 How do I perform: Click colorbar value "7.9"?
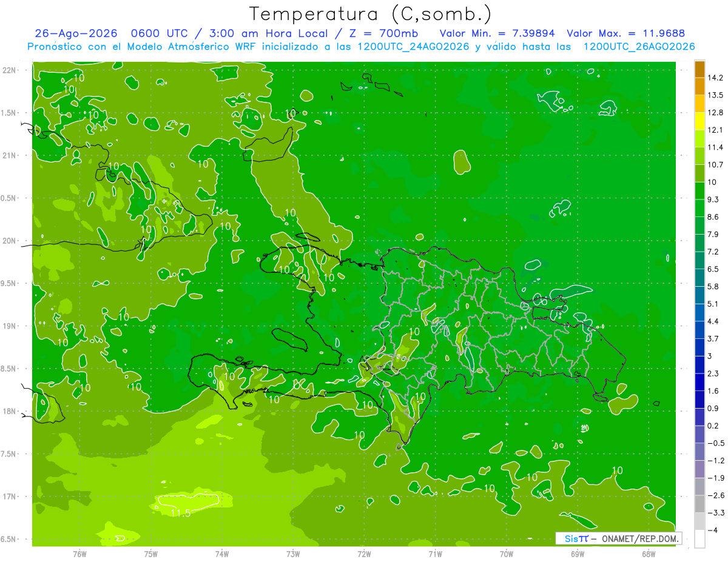(x=714, y=235)
